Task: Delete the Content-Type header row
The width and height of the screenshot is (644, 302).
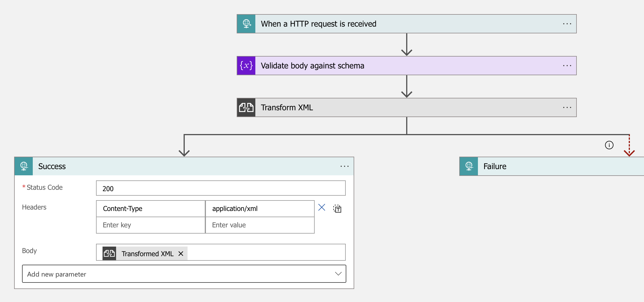Action: (322, 208)
